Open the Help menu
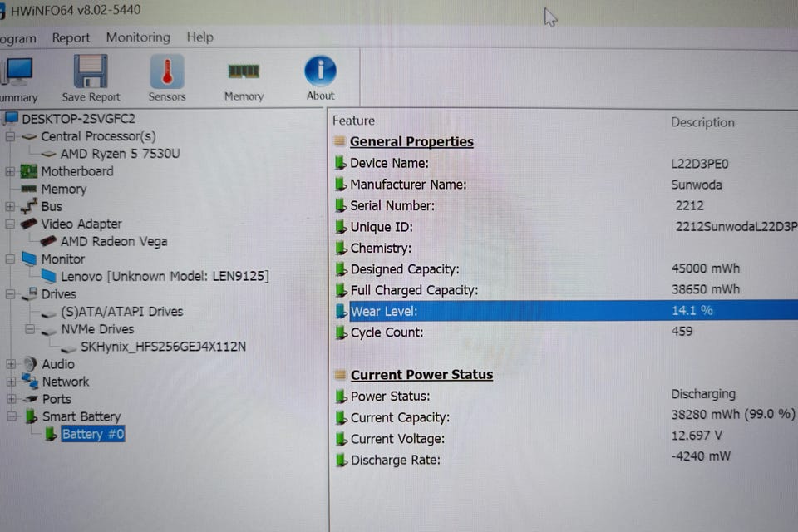This screenshot has height=532, width=798. click(200, 37)
